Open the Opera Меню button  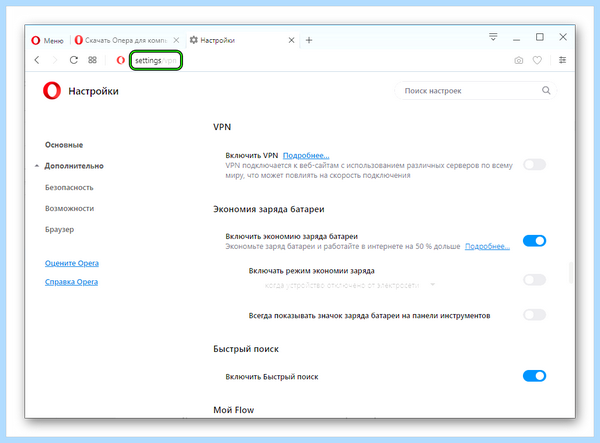click(47, 40)
